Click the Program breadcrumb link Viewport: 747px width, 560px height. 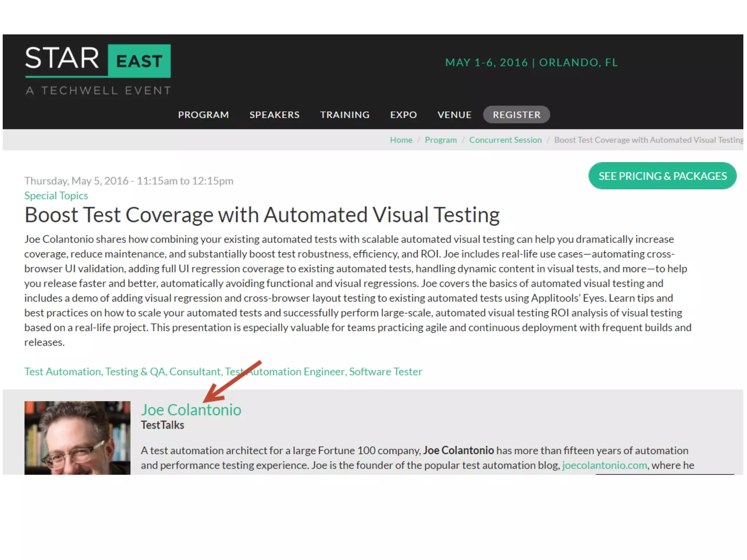440,140
